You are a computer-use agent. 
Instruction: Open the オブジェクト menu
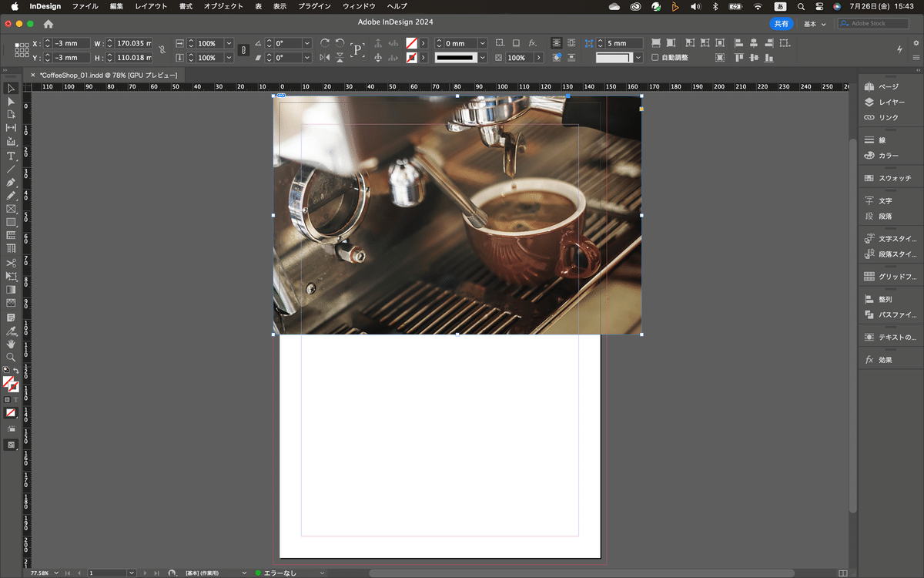coord(223,6)
